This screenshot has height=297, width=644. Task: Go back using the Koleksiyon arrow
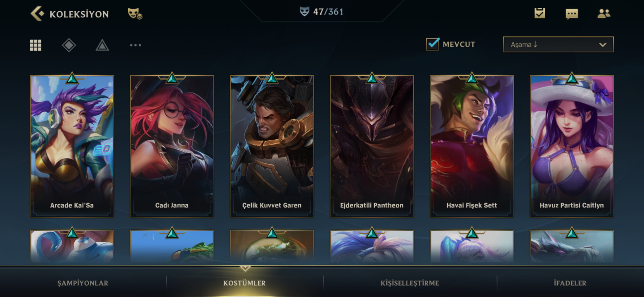(x=37, y=13)
